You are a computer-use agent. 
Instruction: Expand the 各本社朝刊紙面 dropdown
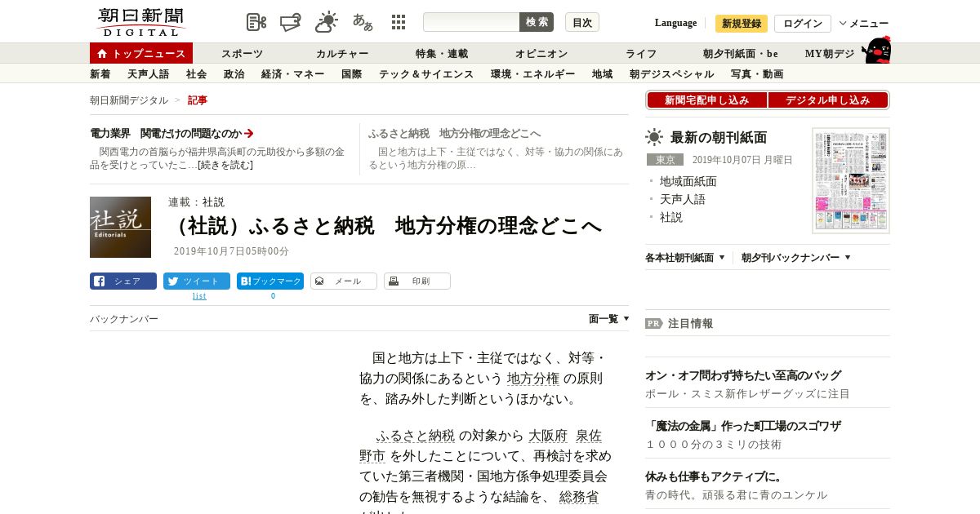pyautogui.click(x=685, y=258)
